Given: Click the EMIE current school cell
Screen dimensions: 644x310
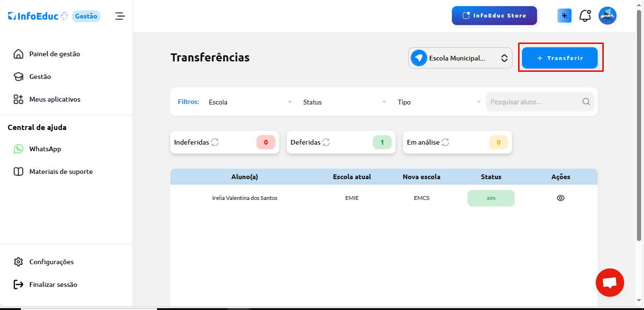Looking at the screenshot, I should 352,198.
